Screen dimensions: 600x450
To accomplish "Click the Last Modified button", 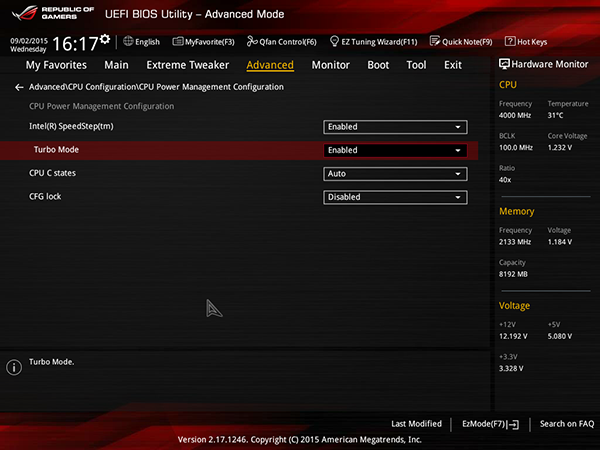I will pos(416,424).
